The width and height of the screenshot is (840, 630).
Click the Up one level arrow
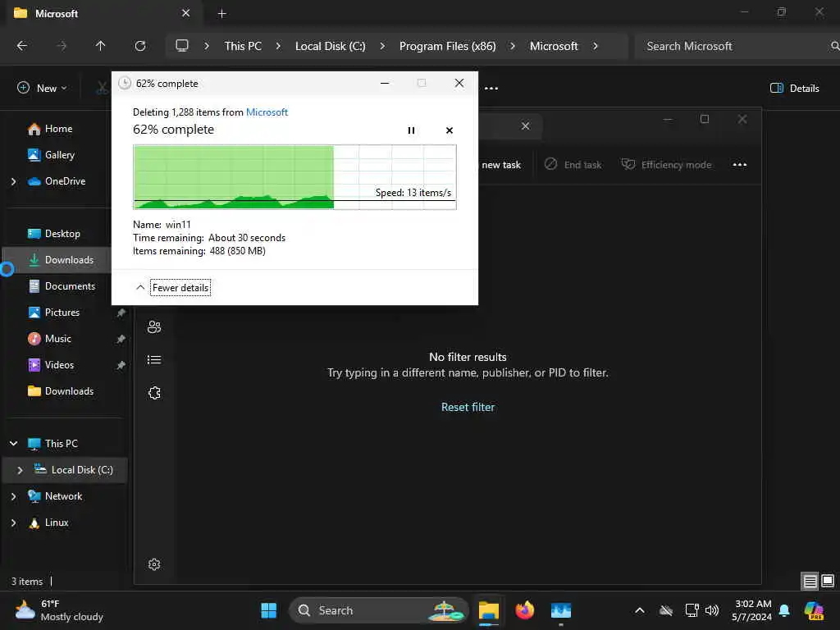coord(100,46)
